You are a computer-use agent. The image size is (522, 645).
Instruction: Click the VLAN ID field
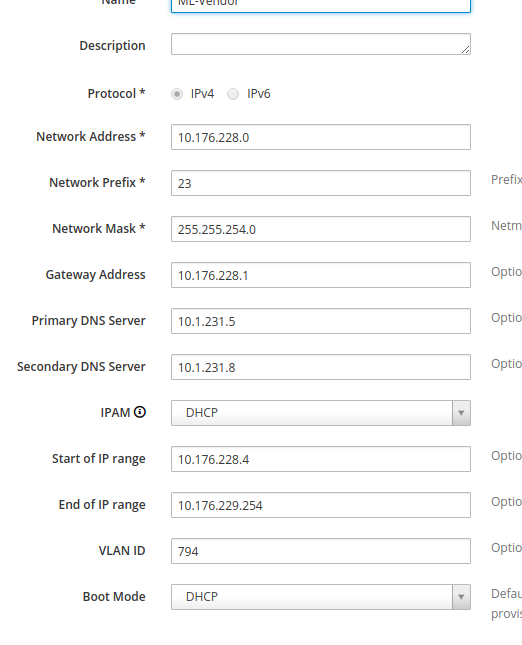point(321,551)
